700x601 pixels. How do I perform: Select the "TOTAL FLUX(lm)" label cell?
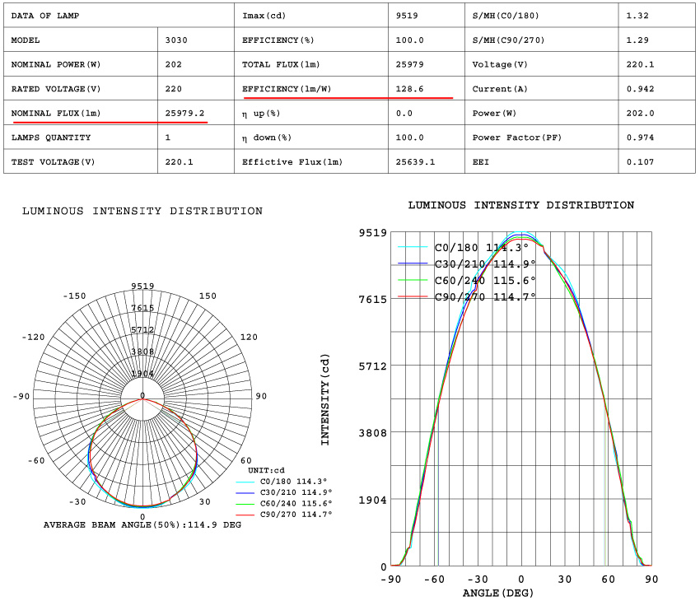click(x=311, y=64)
